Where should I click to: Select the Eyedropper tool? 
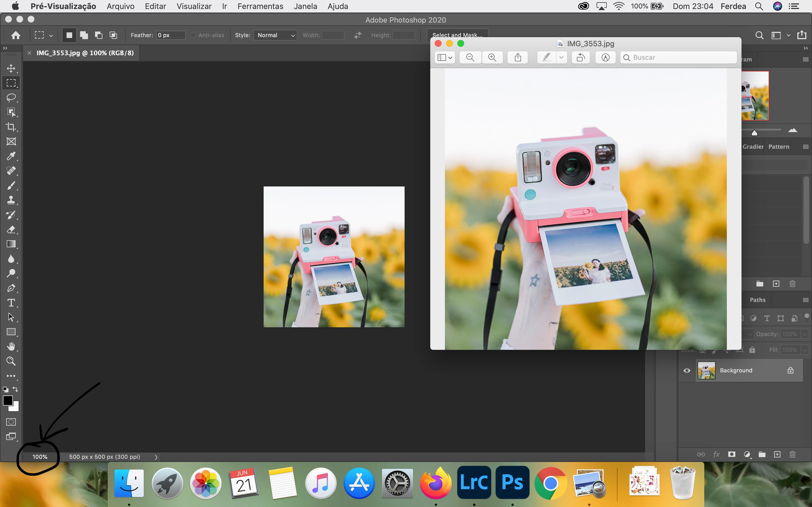pos(11,156)
